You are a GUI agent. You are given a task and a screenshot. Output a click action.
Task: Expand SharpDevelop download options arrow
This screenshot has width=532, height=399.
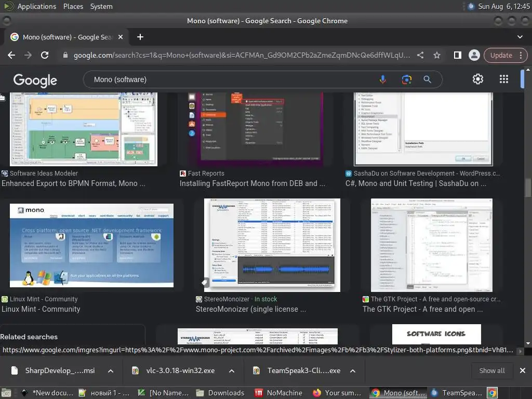click(111, 371)
